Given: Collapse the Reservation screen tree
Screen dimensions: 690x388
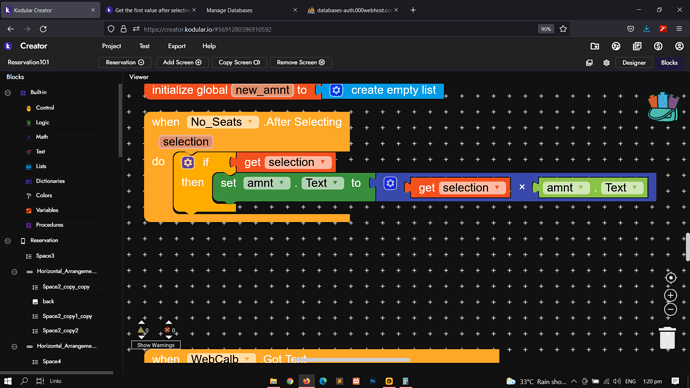Looking at the screenshot, I should (7, 241).
